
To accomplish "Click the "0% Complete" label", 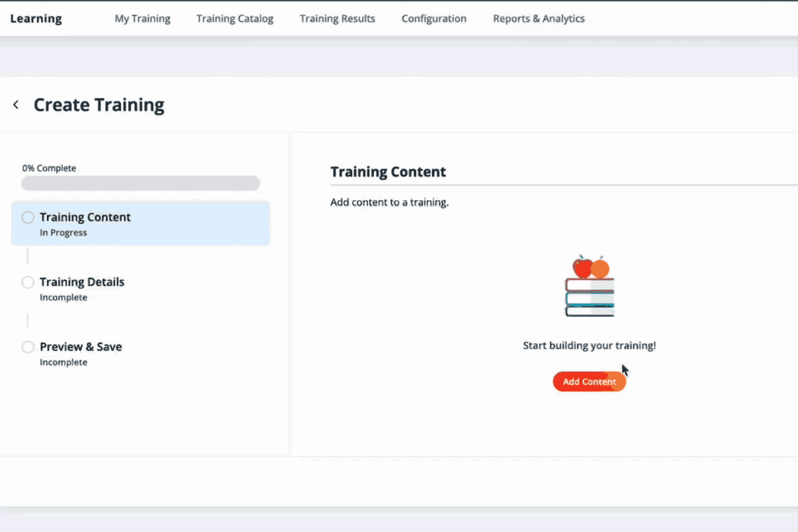I will (49, 168).
